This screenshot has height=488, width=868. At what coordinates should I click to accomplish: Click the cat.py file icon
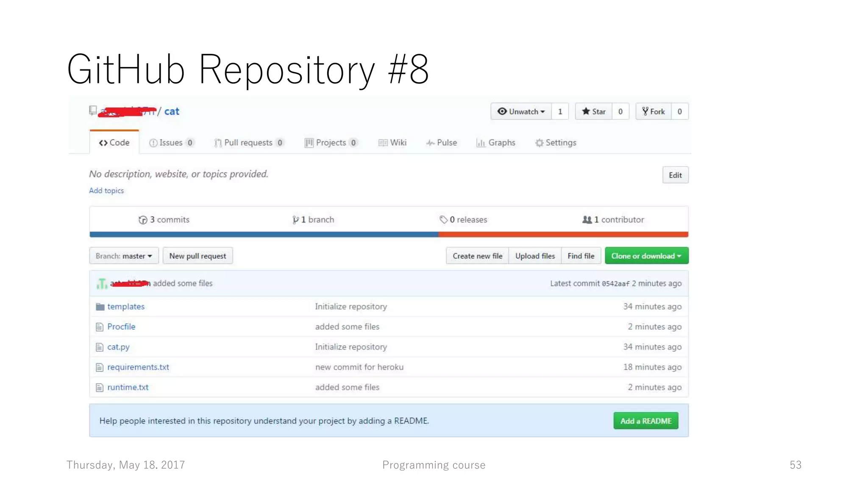(x=100, y=347)
